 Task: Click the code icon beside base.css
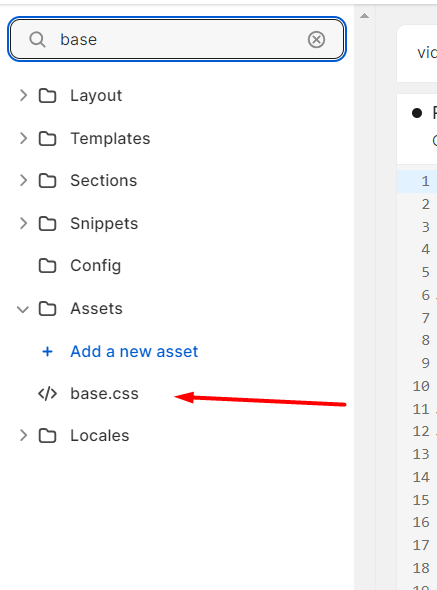point(47,394)
